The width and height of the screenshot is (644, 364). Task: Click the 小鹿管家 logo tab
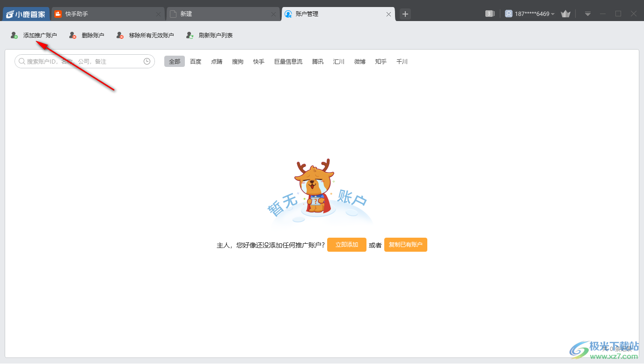(26, 14)
